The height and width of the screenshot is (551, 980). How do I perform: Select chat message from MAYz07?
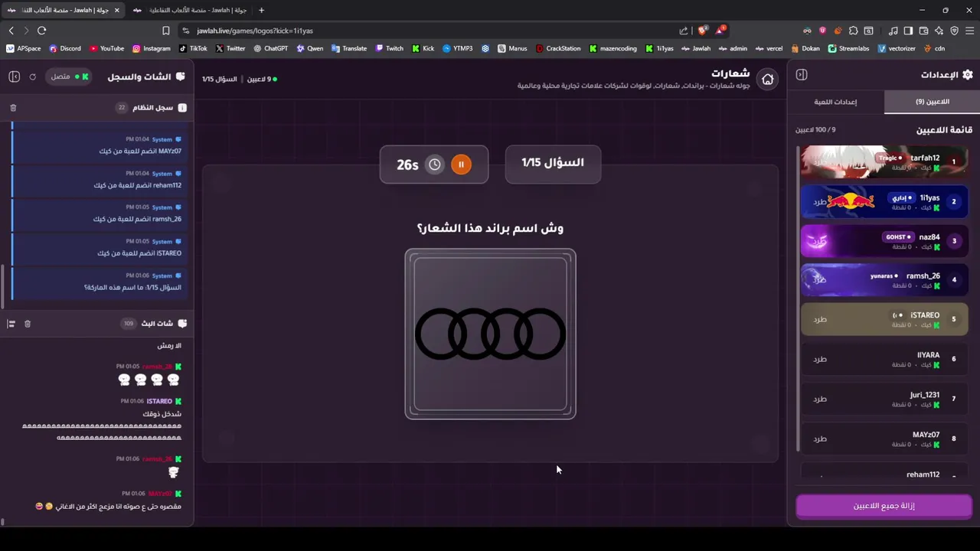[x=108, y=500]
